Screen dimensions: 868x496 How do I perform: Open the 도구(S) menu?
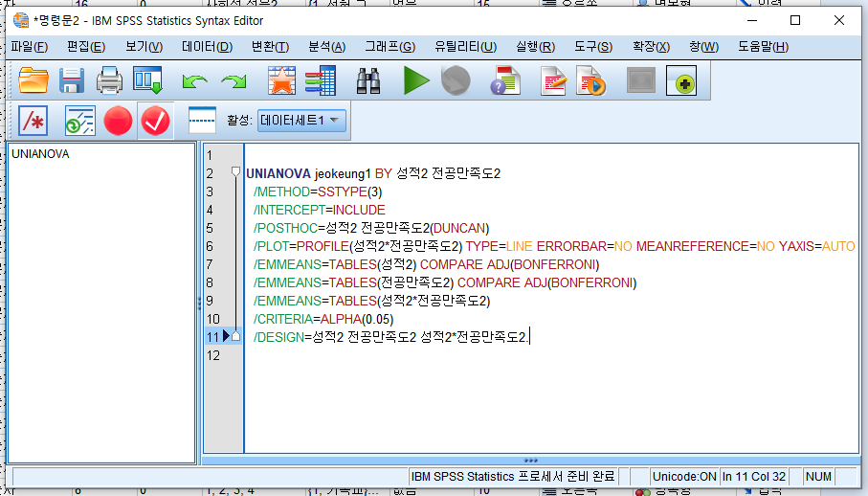point(593,47)
